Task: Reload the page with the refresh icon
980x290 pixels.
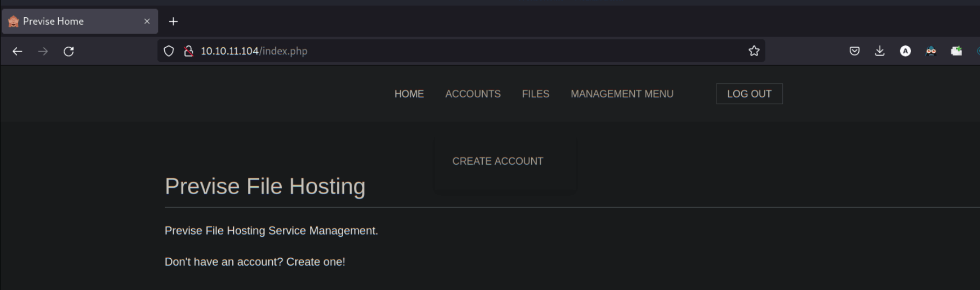Action: point(68,51)
